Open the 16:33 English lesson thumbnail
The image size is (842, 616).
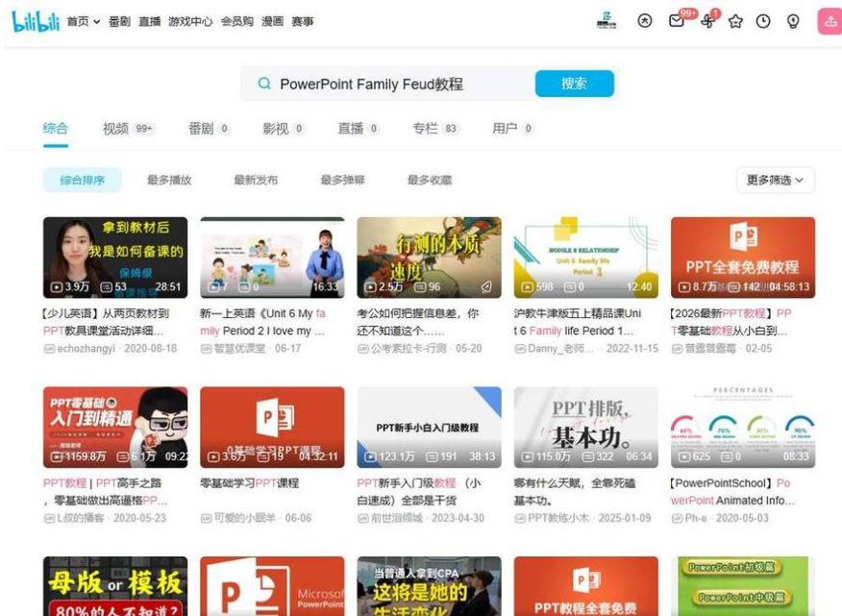[272, 258]
